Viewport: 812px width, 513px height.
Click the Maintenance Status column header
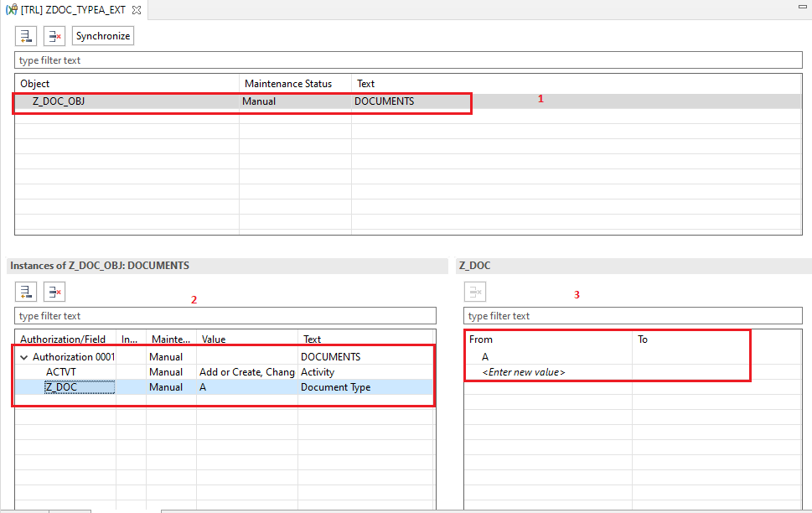[x=287, y=84]
